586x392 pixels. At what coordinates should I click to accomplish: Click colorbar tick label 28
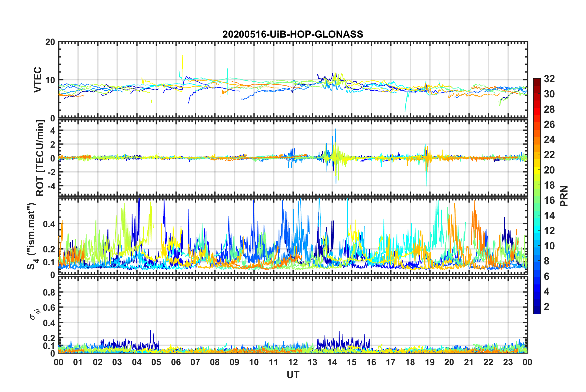click(549, 109)
